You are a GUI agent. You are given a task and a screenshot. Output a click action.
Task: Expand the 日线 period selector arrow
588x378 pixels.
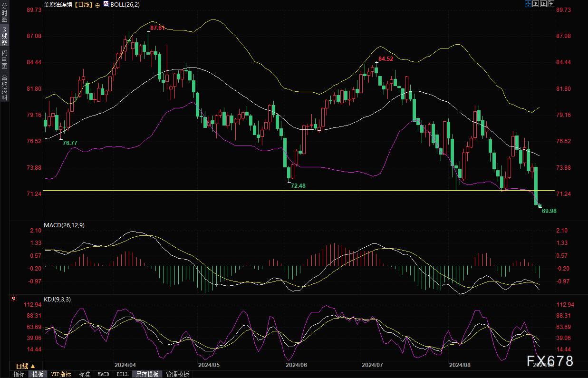(32, 366)
